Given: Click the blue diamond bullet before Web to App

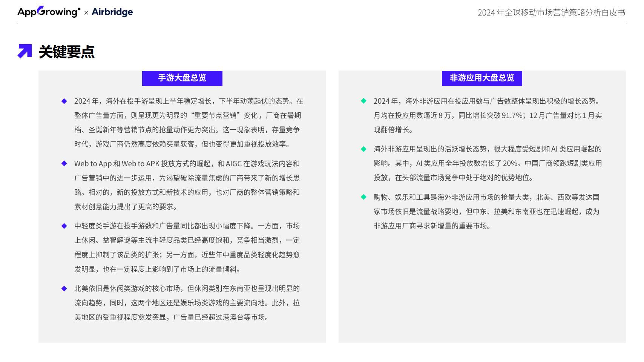Looking at the screenshot, I should pos(64,164).
